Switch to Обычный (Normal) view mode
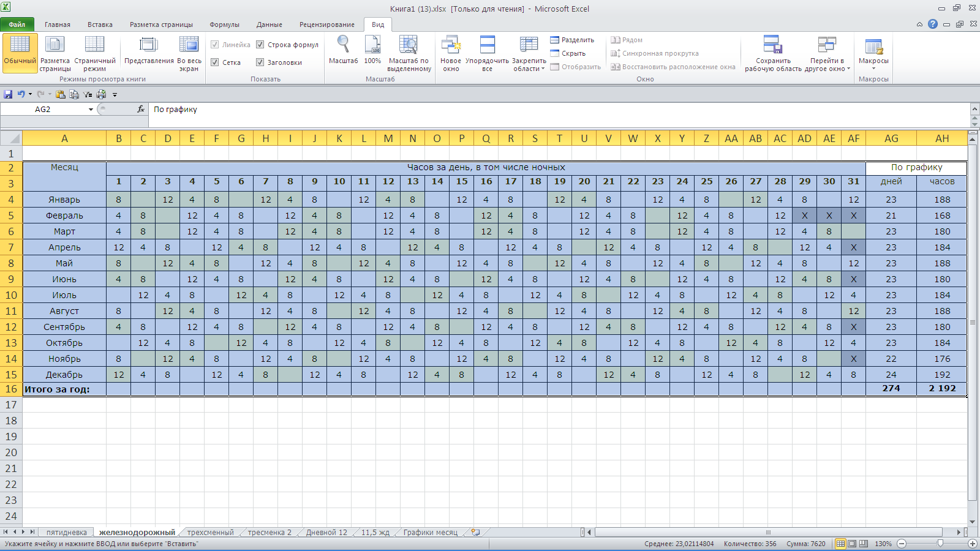980x551 pixels. [20, 53]
